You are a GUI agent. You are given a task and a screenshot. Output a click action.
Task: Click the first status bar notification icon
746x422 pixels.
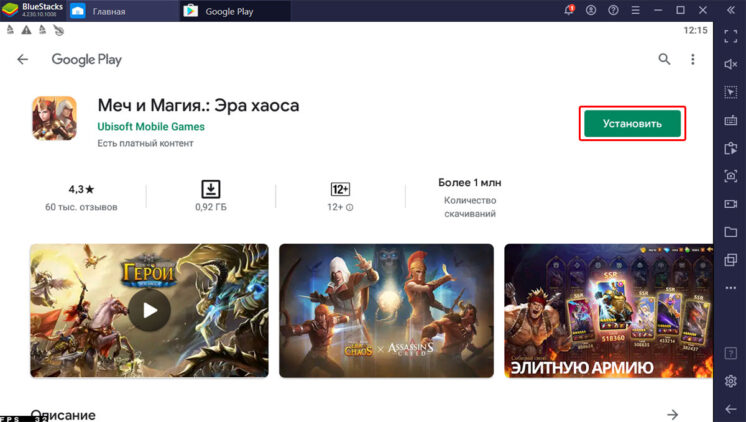tap(10, 30)
